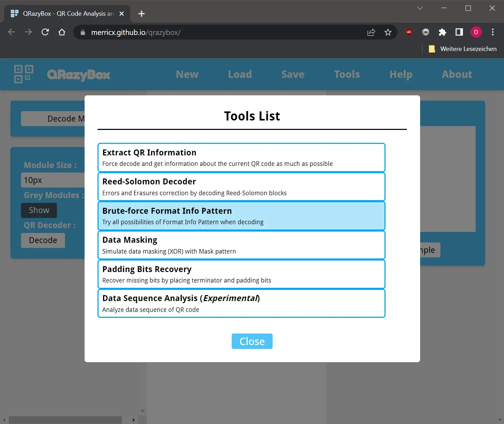Reload the page
504x424 pixels.
(x=45, y=32)
